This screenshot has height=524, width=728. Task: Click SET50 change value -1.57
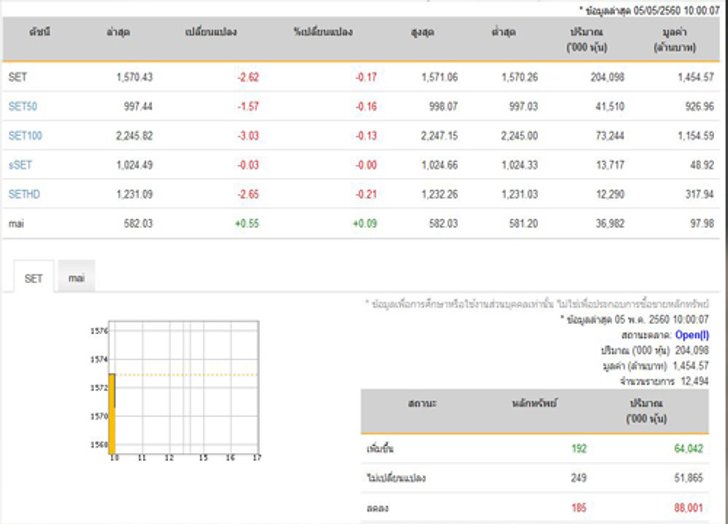tap(248, 106)
